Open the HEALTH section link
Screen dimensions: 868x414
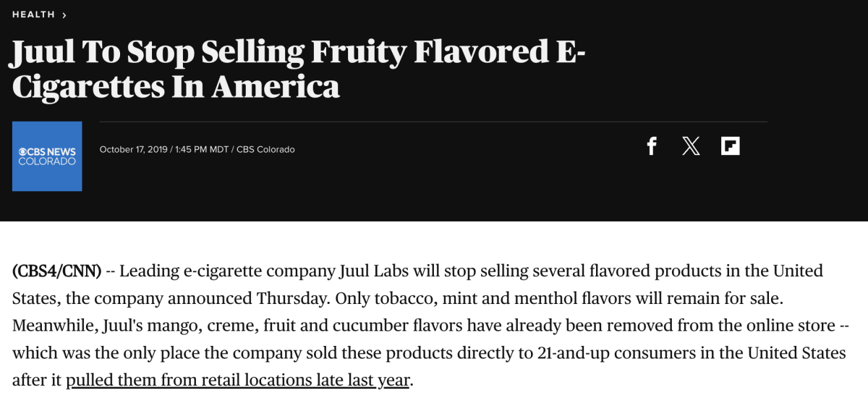pyautogui.click(x=33, y=14)
